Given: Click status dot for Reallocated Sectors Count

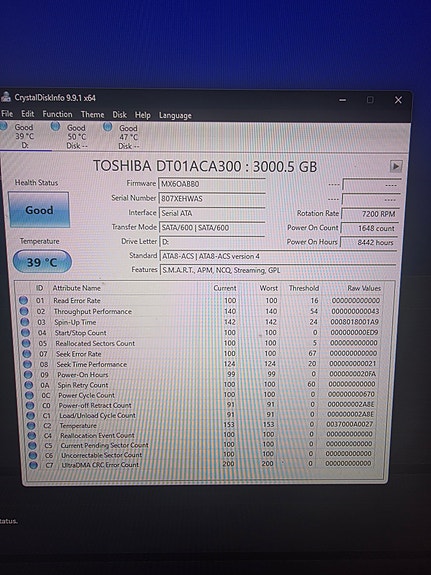Looking at the screenshot, I should pyautogui.click(x=26, y=343).
